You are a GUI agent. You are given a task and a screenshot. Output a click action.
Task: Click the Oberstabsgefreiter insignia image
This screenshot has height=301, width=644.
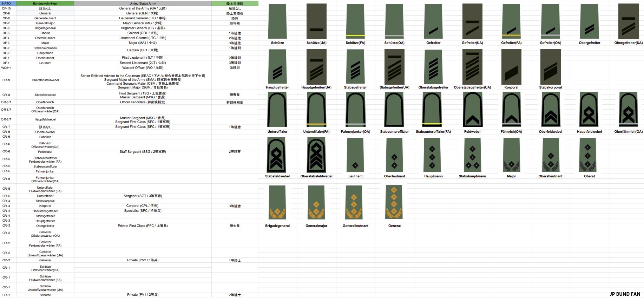pyautogui.click(x=433, y=66)
